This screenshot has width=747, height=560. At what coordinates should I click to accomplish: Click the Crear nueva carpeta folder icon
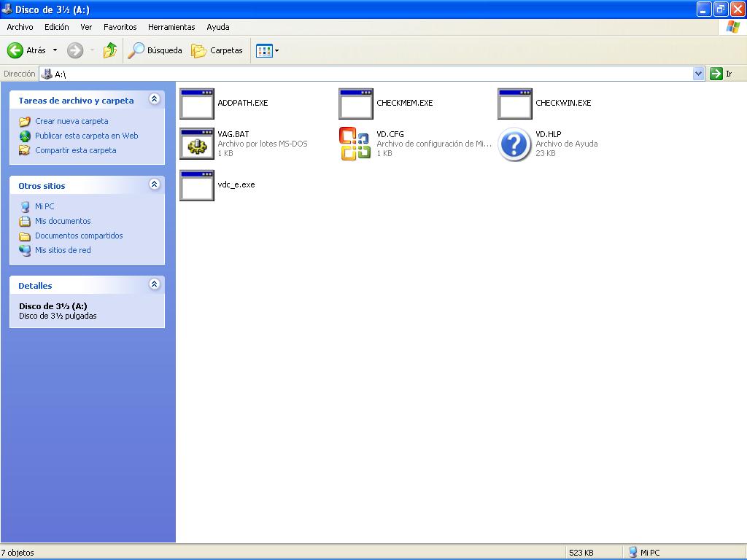click(25, 122)
